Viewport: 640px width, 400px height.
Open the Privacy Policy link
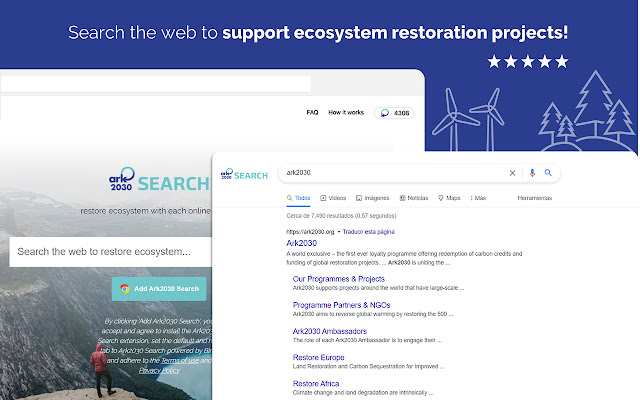click(159, 370)
